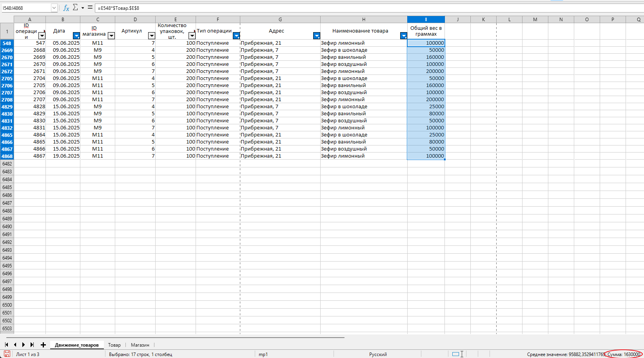644x358 pixels.
Task: Open active filter on Тип операции column
Action: pos(236,36)
